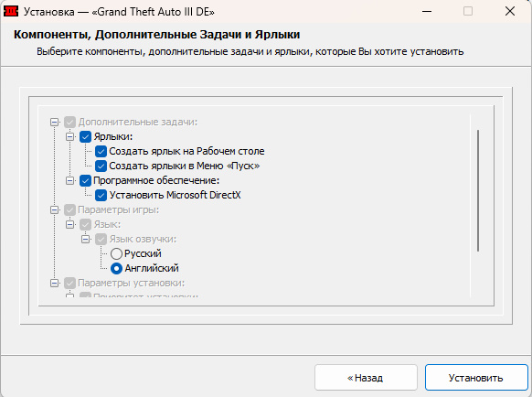Viewport: 532px width, 397px height.
Task: Collapse the Программное обеспечение branch
Action: (69, 180)
